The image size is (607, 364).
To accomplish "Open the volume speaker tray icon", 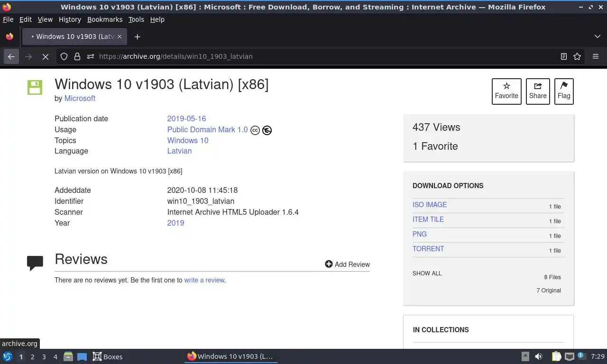I will click(539, 356).
